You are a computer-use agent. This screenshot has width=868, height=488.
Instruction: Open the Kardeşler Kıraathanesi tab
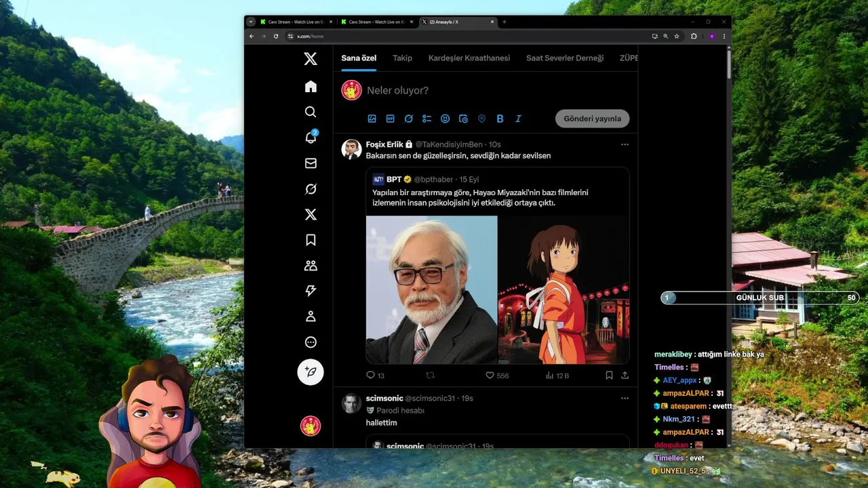pos(469,58)
